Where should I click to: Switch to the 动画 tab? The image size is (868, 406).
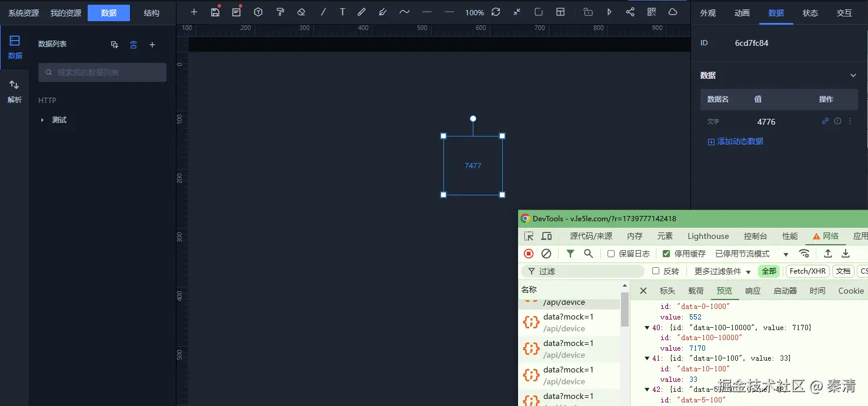[742, 13]
